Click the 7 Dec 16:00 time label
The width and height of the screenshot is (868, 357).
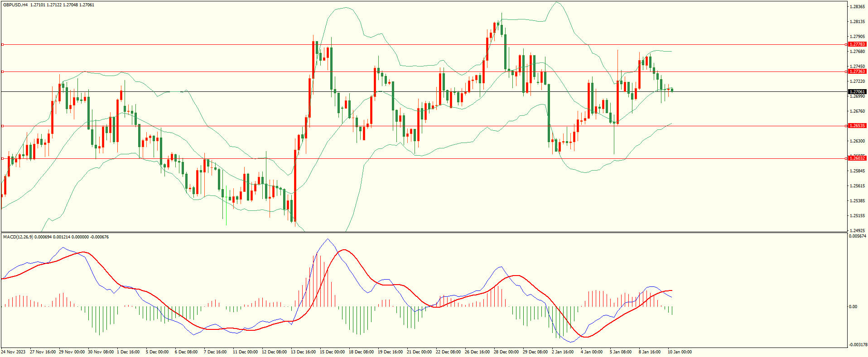point(215,352)
